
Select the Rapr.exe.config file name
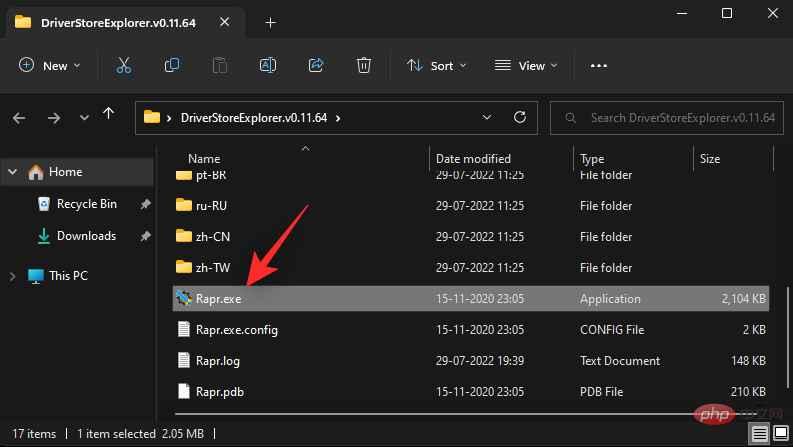pos(237,330)
